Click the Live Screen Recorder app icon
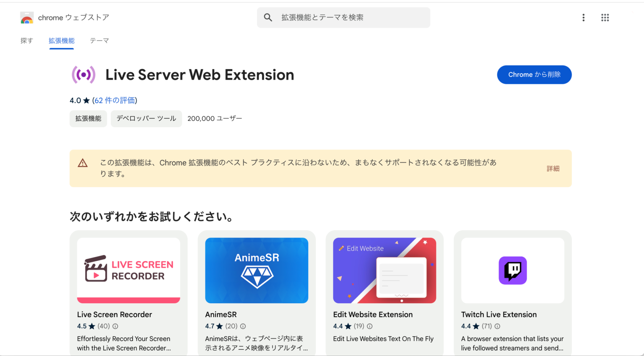Viewport: 644px width, 356px height. click(x=128, y=270)
